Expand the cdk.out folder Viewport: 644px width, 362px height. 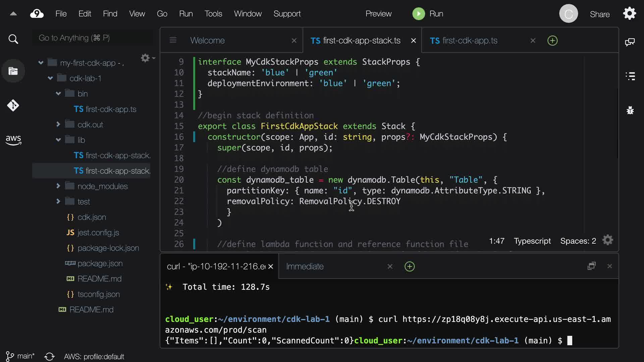pyautogui.click(x=58, y=124)
